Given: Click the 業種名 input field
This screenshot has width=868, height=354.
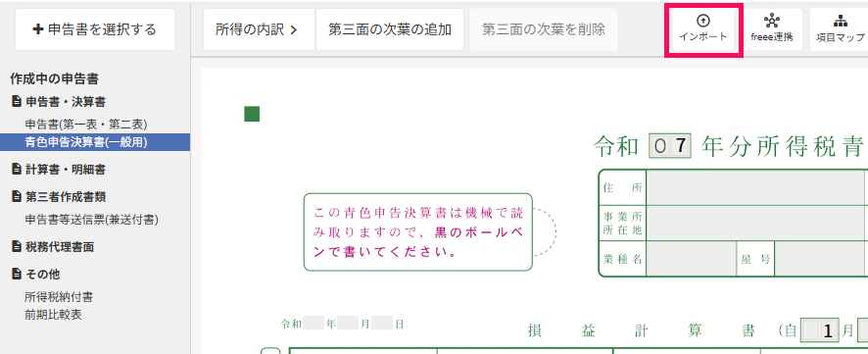Looking at the screenshot, I should [691, 259].
